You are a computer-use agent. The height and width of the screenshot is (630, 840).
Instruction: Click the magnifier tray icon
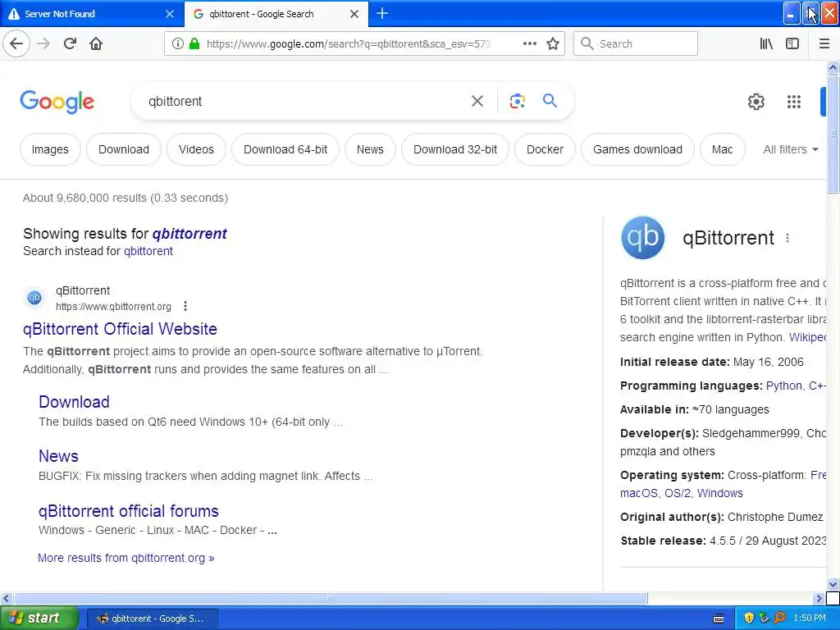(x=779, y=618)
